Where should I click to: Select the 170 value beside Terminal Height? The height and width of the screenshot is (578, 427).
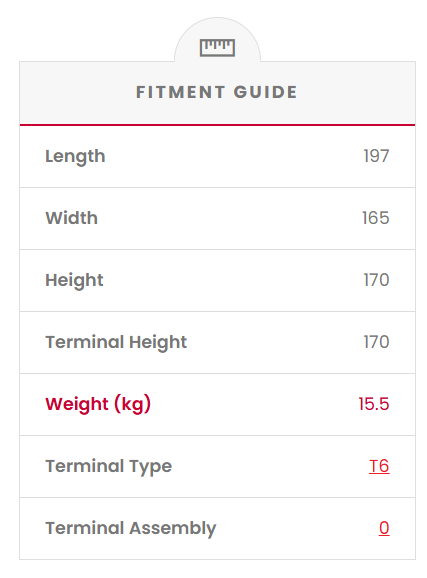pyautogui.click(x=376, y=342)
